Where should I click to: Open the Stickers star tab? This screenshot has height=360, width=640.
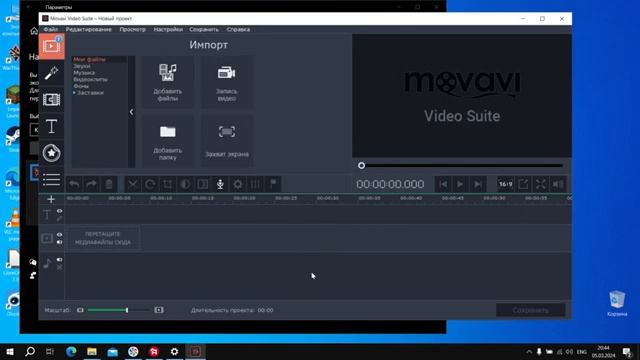51,153
